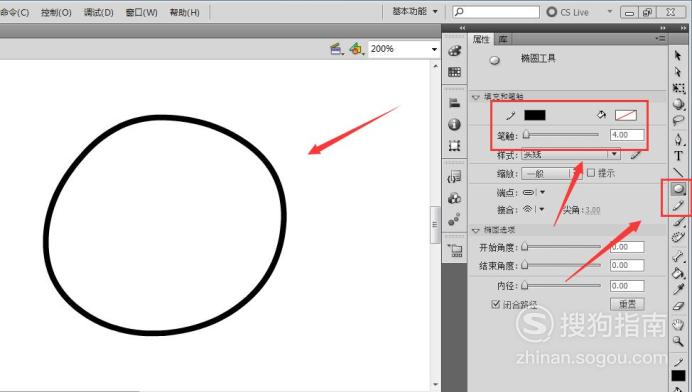Choose the Text tool
This screenshot has height=392, width=692.
(x=678, y=156)
